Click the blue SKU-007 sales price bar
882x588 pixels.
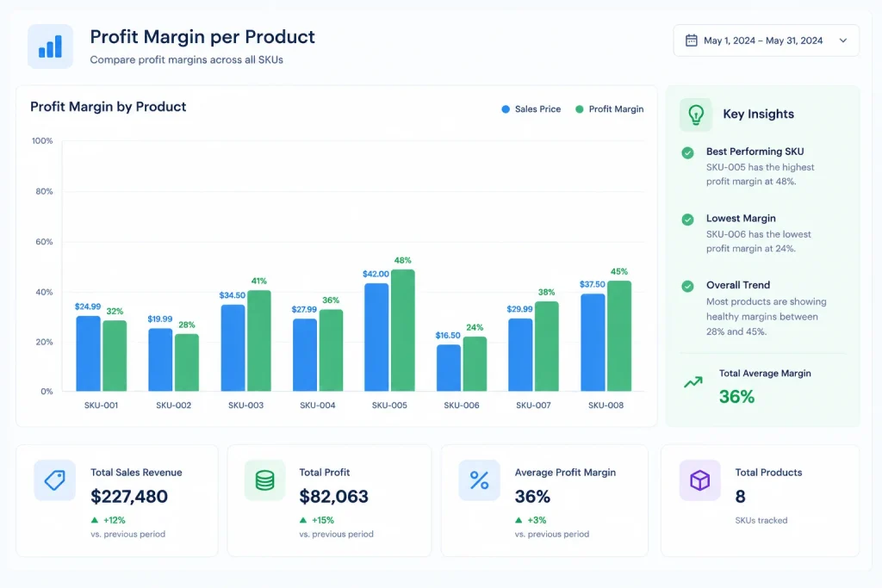click(520, 355)
